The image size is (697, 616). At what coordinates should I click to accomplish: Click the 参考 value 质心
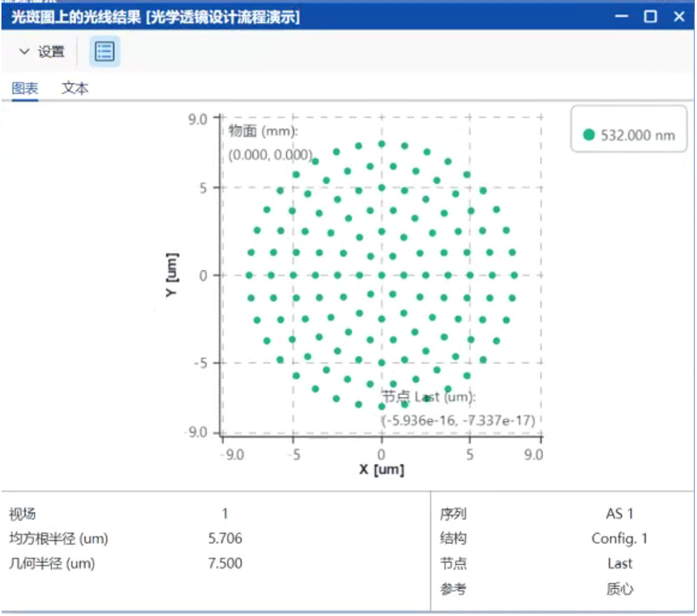(x=619, y=588)
